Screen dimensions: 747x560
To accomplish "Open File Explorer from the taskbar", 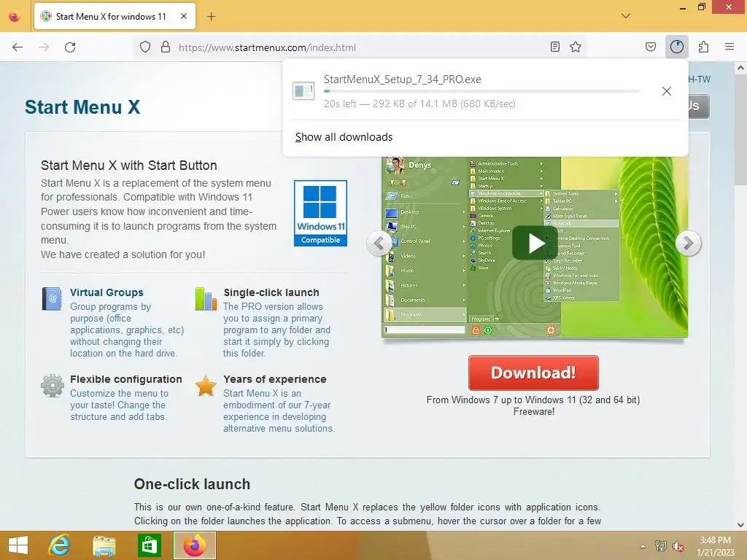I will click(x=104, y=545).
